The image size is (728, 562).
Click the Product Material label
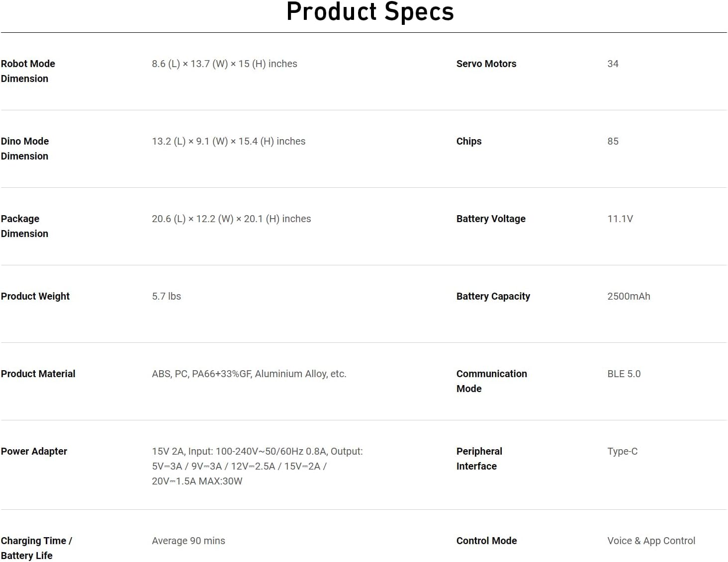pyautogui.click(x=38, y=374)
